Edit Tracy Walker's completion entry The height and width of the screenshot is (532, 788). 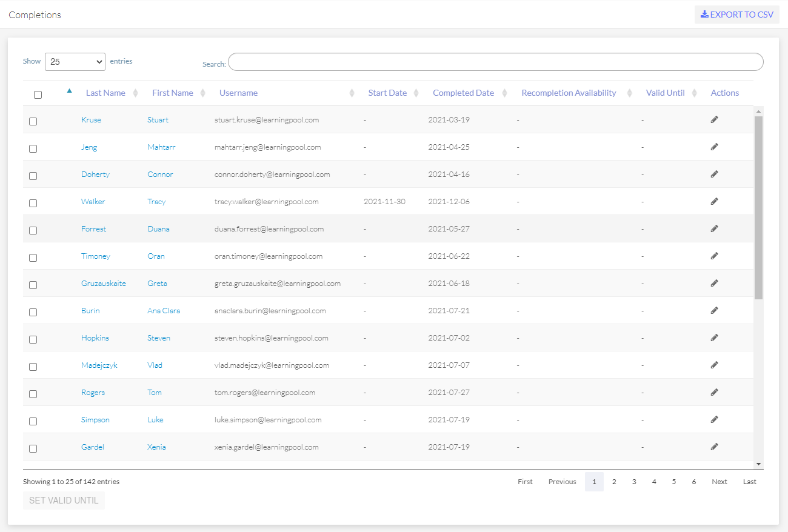click(x=714, y=201)
